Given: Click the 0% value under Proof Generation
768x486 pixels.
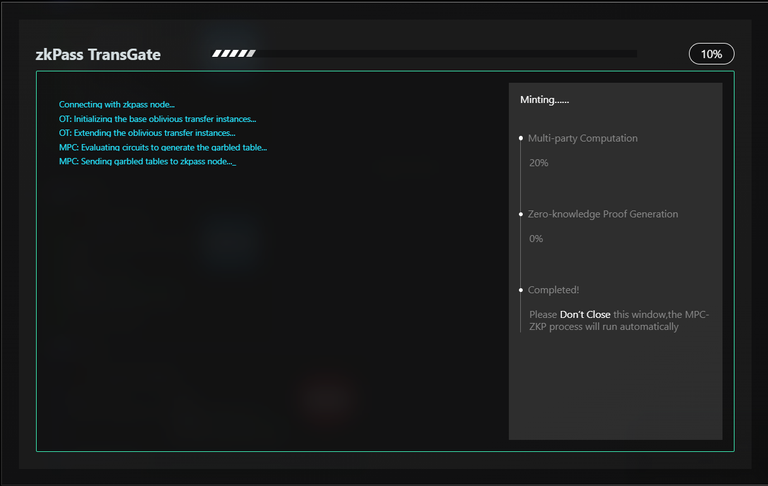Looking at the screenshot, I should coord(536,239).
